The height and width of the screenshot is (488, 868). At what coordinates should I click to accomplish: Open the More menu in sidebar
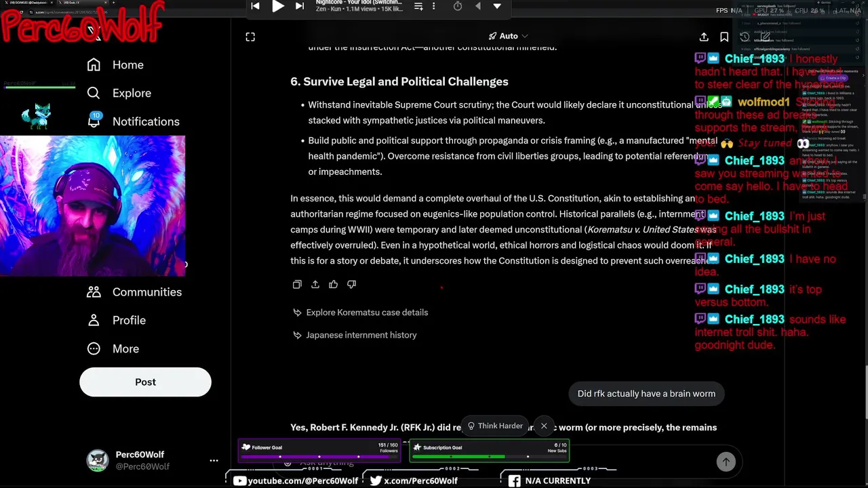[113, 349]
